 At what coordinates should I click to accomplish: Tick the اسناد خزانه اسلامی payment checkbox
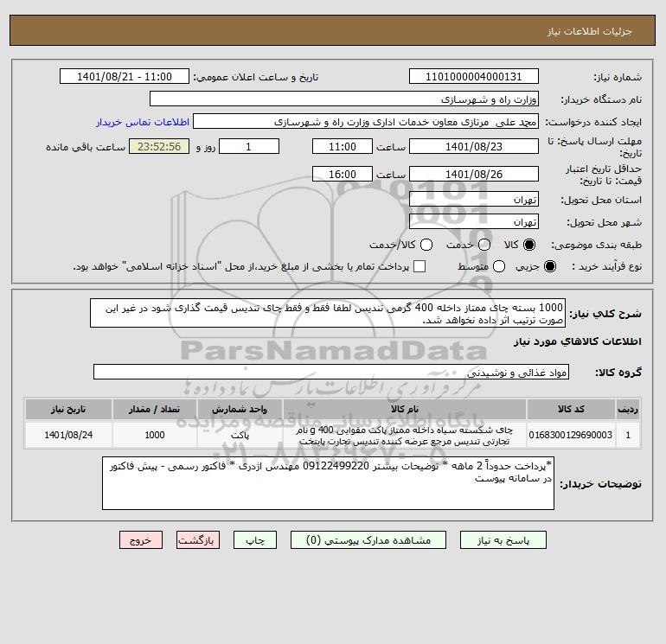point(419,266)
